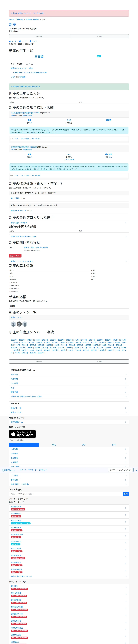
Task: Open the 3位 京都国際 team ranking row
Action: coord(69,601)
